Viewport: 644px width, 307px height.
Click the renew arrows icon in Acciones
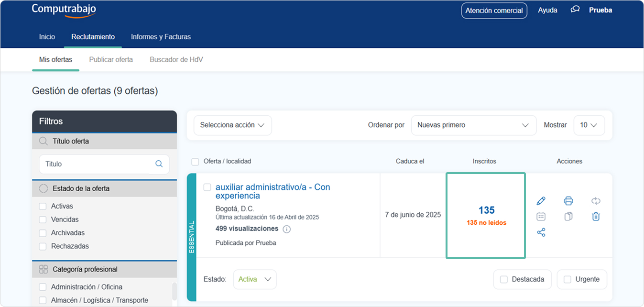coord(596,201)
